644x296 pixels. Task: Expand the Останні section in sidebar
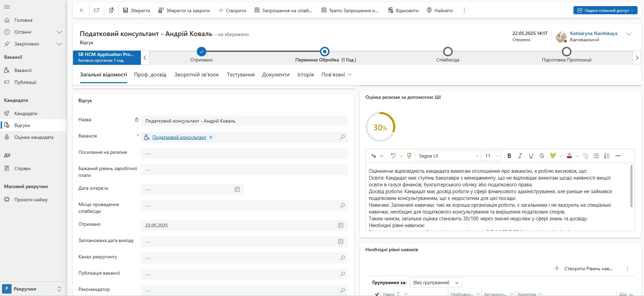point(59,32)
